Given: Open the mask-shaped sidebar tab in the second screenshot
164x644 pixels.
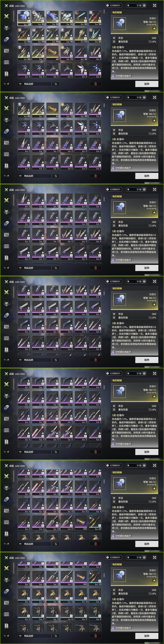Looking at the screenshot, I should click(x=7, y=154).
